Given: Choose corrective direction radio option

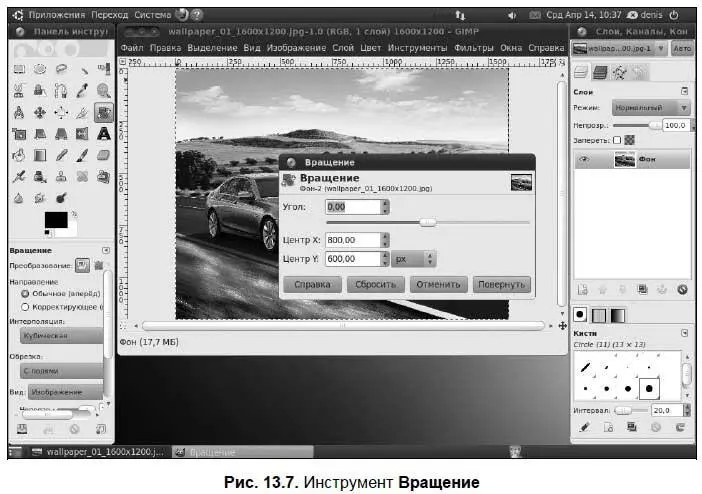Looking at the screenshot, I should (x=25, y=307).
